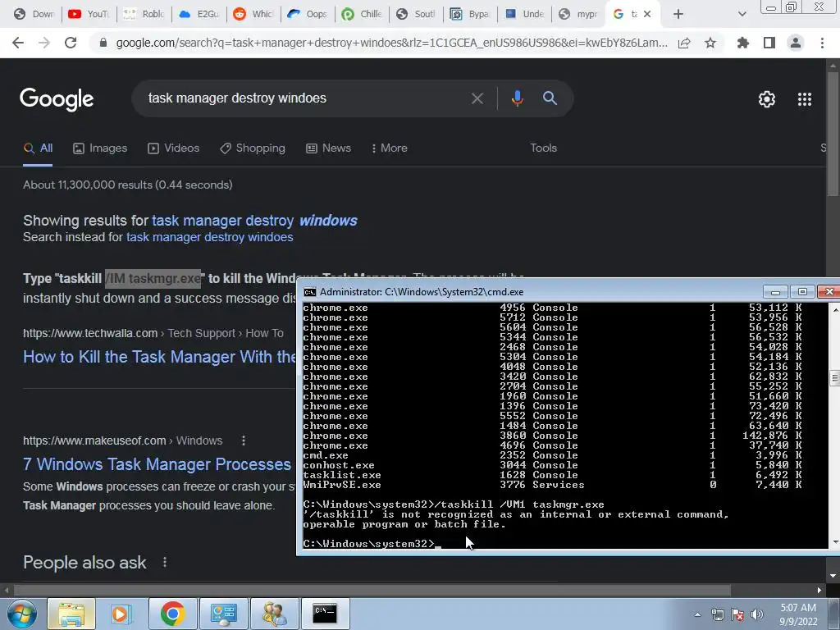Open the new tab plus button
The image size is (840, 630).
click(678, 14)
